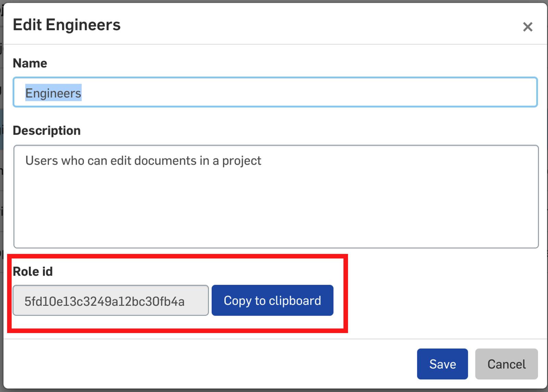Click inside the Description text area
548x392 pixels.
coord(276,196)
